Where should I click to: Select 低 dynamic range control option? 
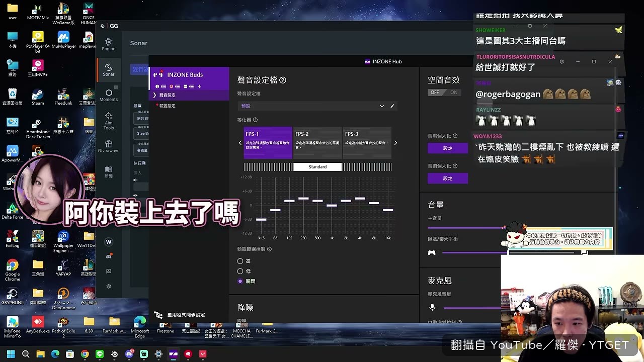pos(240,271)
